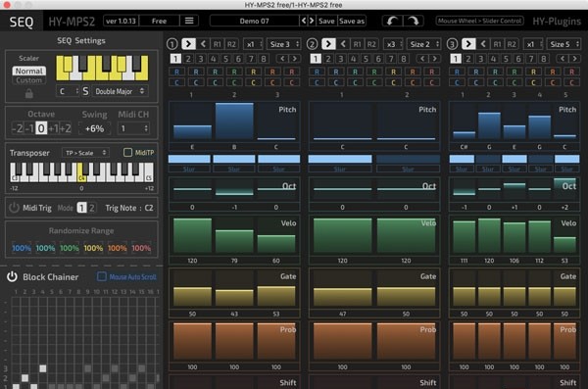Click the redo arrow icon
588x389 pixels.
click(414, 21)
